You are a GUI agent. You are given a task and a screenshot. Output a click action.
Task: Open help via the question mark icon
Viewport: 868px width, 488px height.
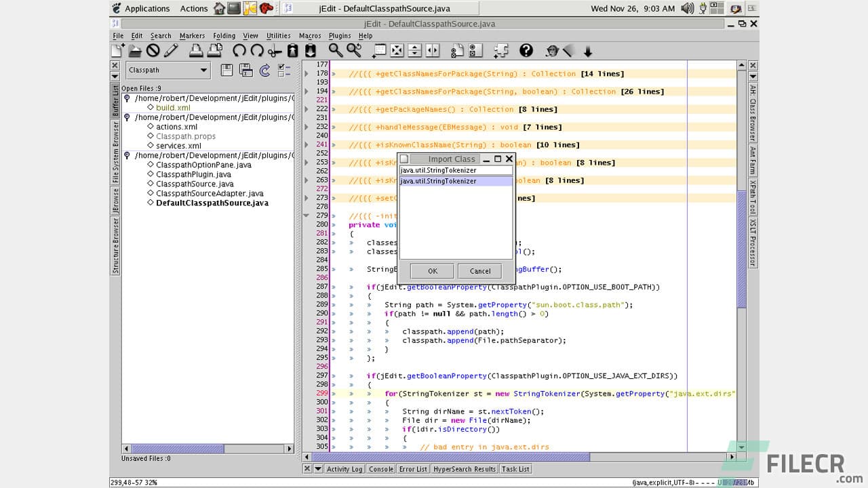[x=526, y=50]
